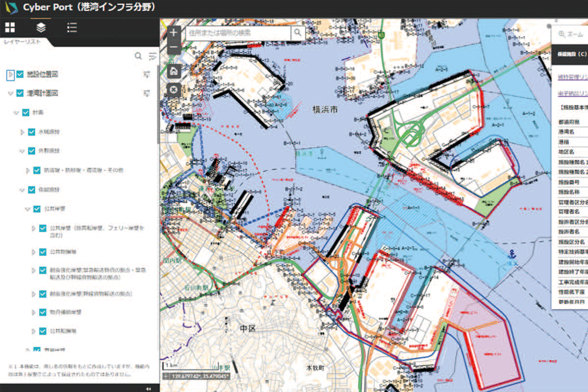Open settings icon for 施設位置図 layer
This screenshot has width=588, height=392.
pos(146,75)
